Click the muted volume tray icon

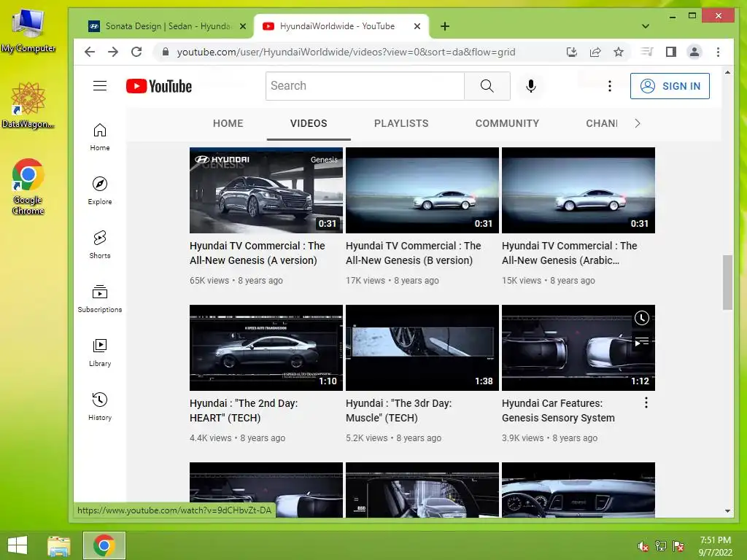pos(642,546)
